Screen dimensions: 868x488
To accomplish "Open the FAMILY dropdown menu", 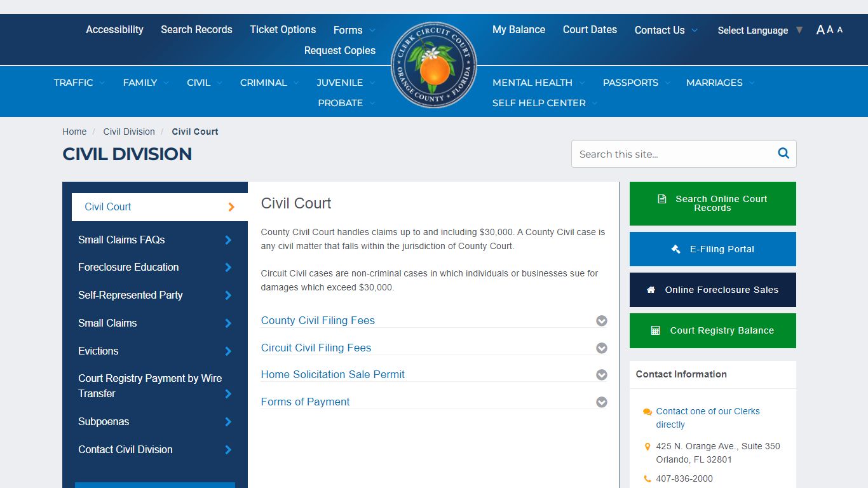I will [146, 83].
